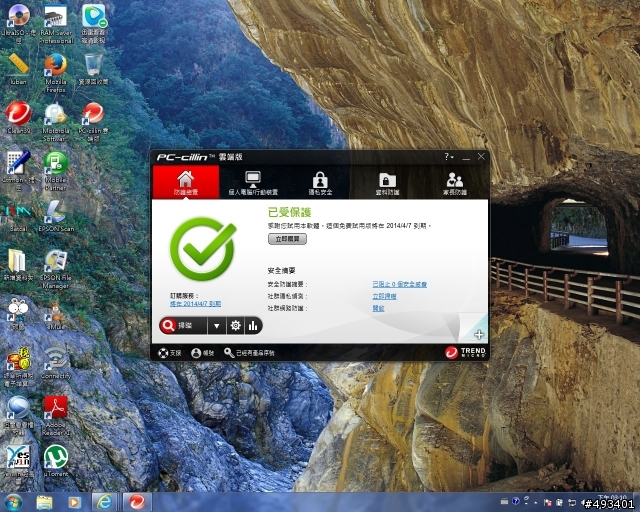Launch EPSON Scan from desktop
640x512 pixels.
click(x=56, y=216)
